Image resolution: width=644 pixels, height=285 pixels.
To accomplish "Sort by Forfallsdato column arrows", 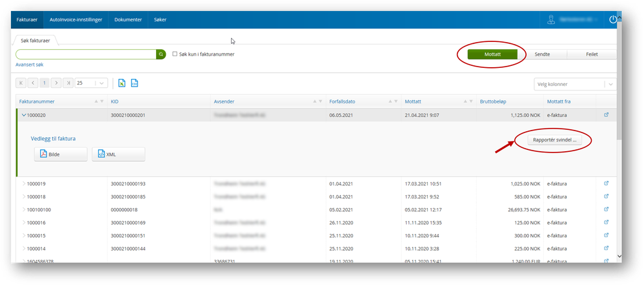I will [x=393, y=101].
